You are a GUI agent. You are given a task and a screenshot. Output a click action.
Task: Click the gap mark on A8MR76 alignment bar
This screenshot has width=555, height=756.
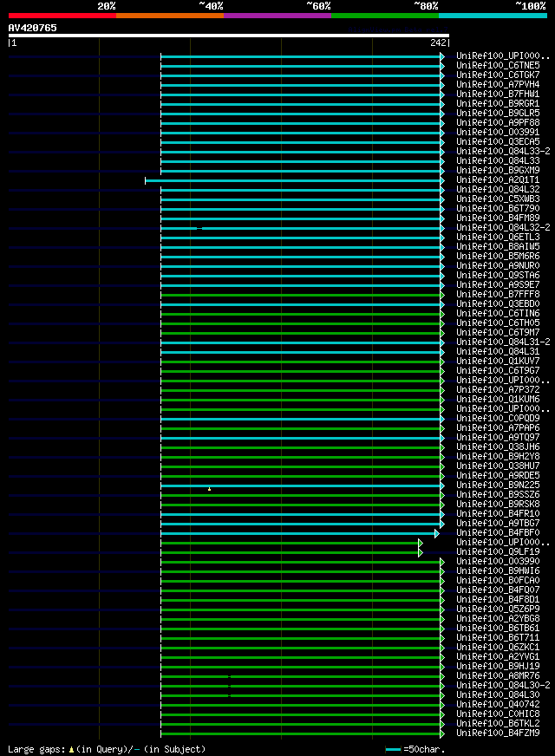230,677
